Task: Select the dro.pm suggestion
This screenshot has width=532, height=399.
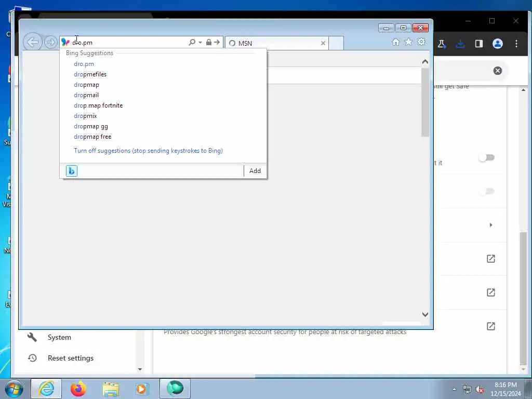Action: tap(84, 64)
